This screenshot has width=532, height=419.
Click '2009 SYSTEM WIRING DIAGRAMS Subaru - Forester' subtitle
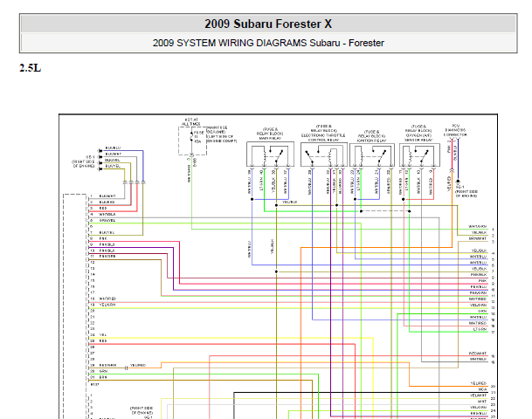(268, 43)
